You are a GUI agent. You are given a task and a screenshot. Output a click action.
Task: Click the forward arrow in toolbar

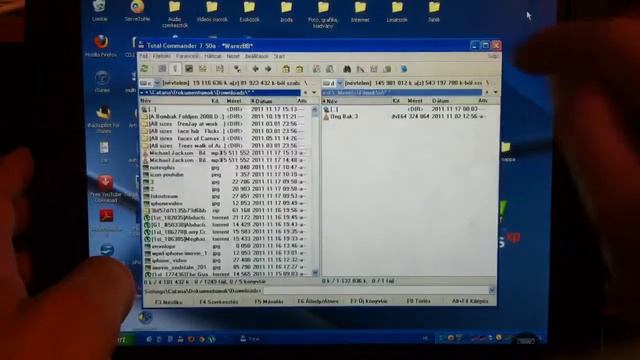coord(268,69)
